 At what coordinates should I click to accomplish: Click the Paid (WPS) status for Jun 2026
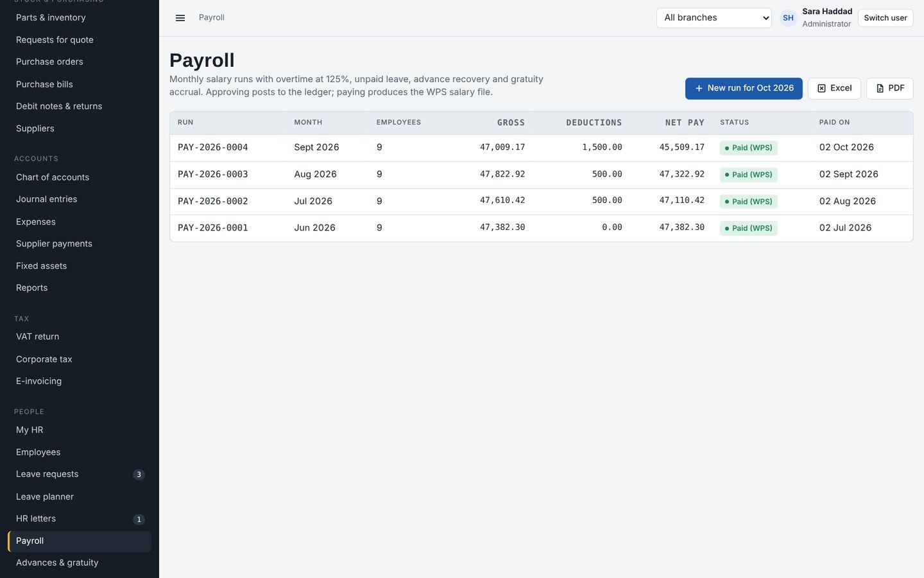[749, 228]
